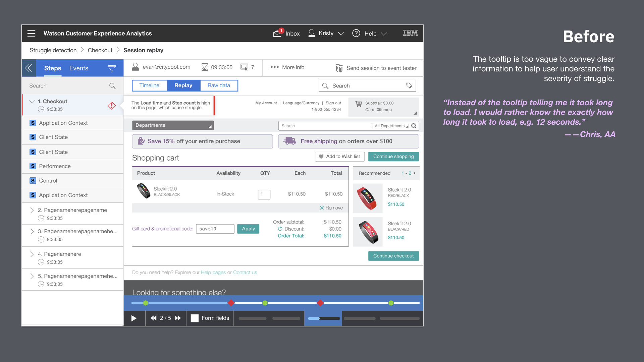Click the Sign out link in replay
Image resolution: width=644 pixels, height=362 pixels.
coord(333,103)
